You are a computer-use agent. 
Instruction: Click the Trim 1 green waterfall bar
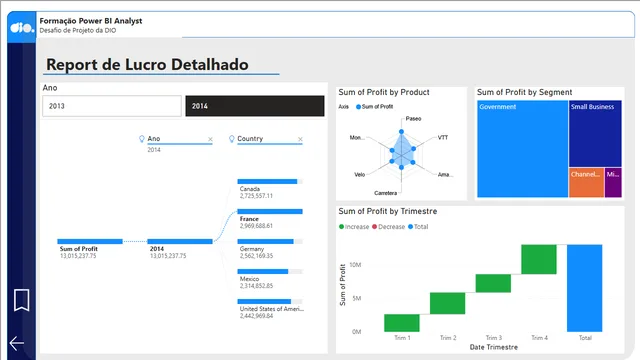click(x=402, y=323)
